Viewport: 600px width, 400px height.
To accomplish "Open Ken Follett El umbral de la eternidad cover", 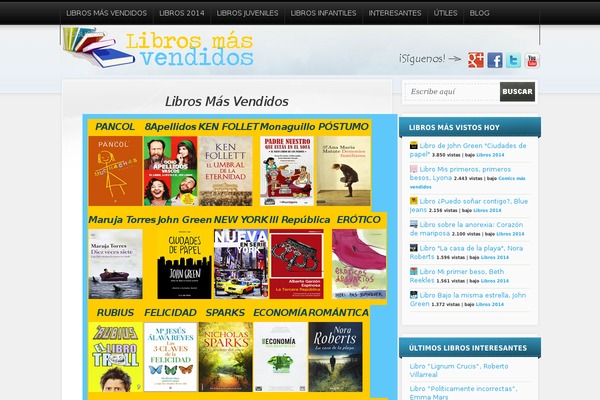I will click(225, 171).
